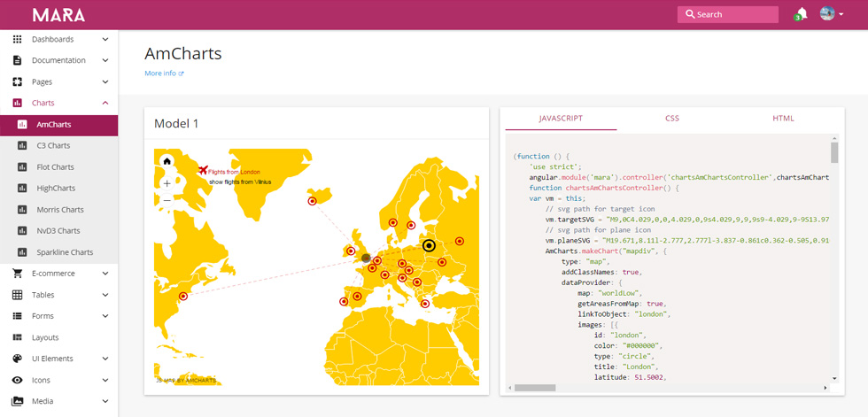The width and height of the screenshot is (868, 417).
Task: Zoom in the map with plus button
Action: [x=167, y=183]
